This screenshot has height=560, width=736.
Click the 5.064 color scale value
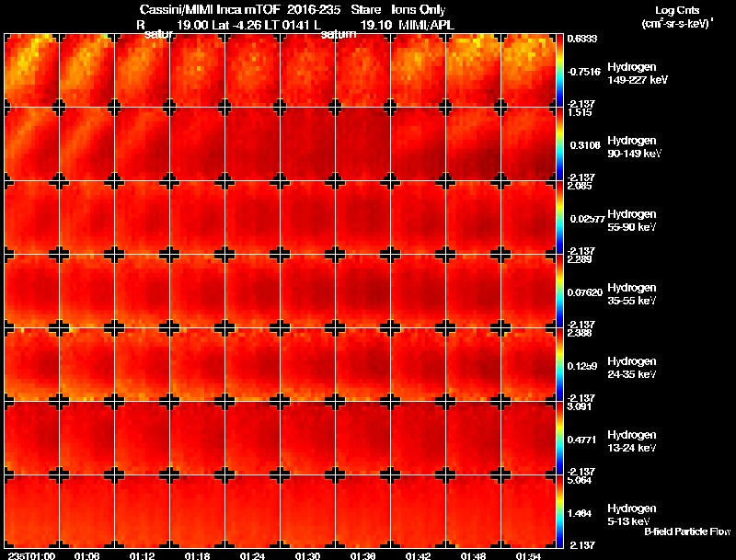point(580,480)
